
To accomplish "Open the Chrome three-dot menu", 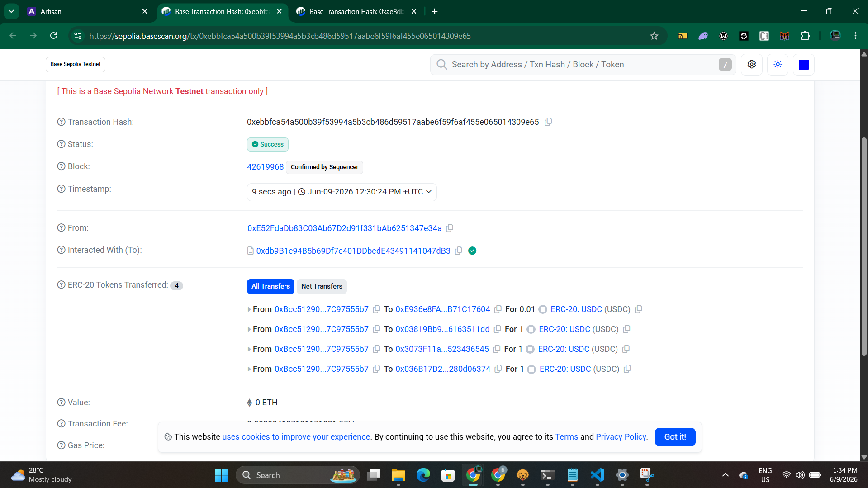I will [x=855, y=36].
